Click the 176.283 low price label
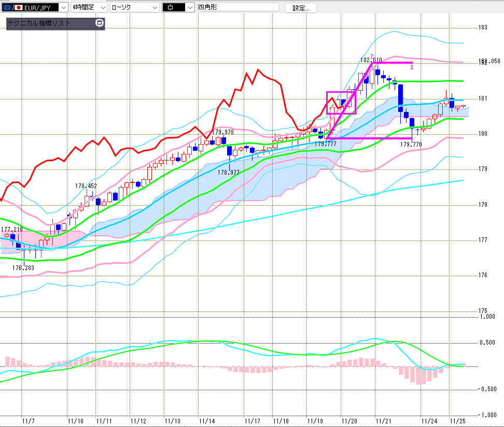Screen dimensions: 504x427 (23, 268)
